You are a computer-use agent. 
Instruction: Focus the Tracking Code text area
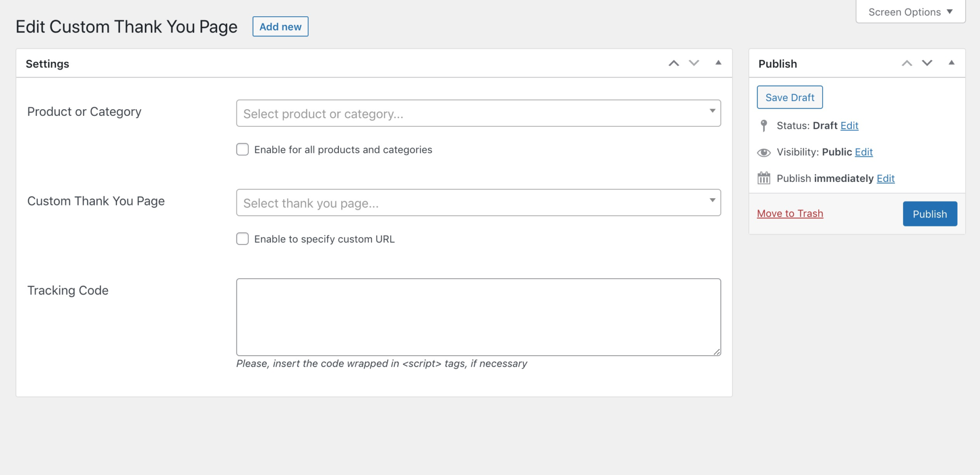(478, 317)
